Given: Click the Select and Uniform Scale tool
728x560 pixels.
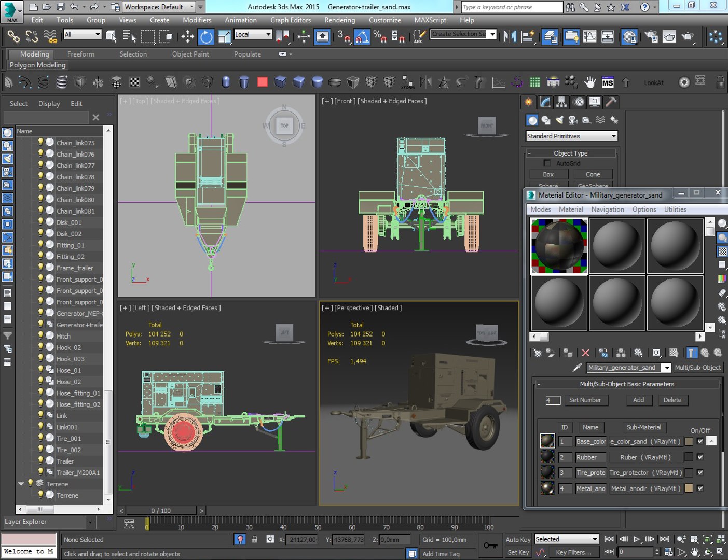Looking at the screenshot, I should click(x=224, y=36).
